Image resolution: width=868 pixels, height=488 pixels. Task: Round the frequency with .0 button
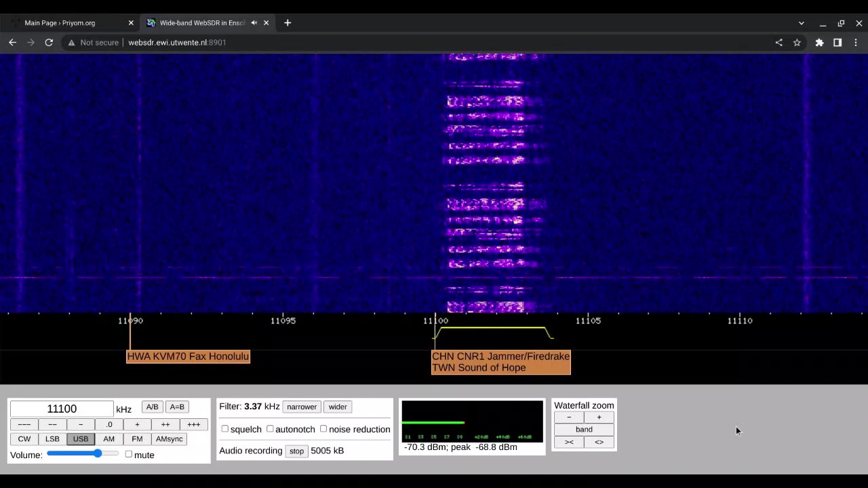(108, 424)
